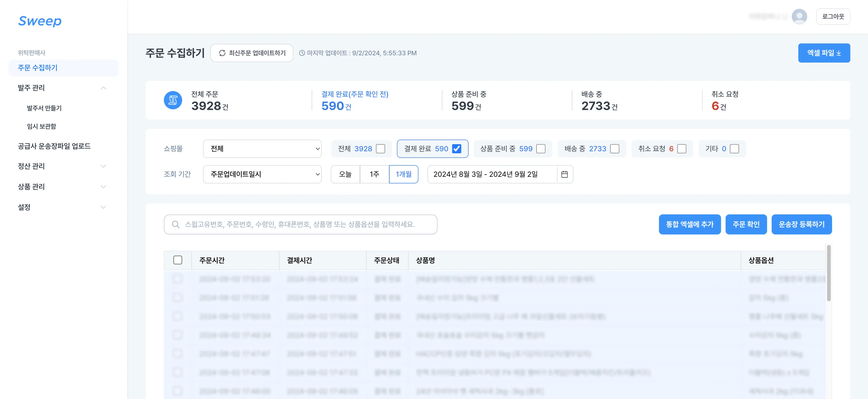This screenshot has width=868, height=399.
Task: Check the 상품 준비 중 599 checkbox
Action: pos(541,149)
